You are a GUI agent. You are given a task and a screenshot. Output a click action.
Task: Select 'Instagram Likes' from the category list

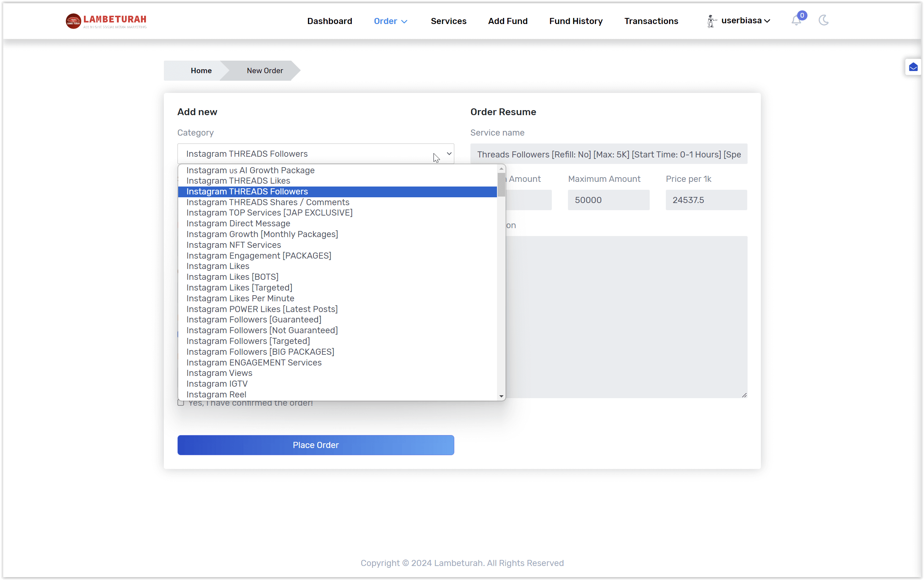point(217,266)
